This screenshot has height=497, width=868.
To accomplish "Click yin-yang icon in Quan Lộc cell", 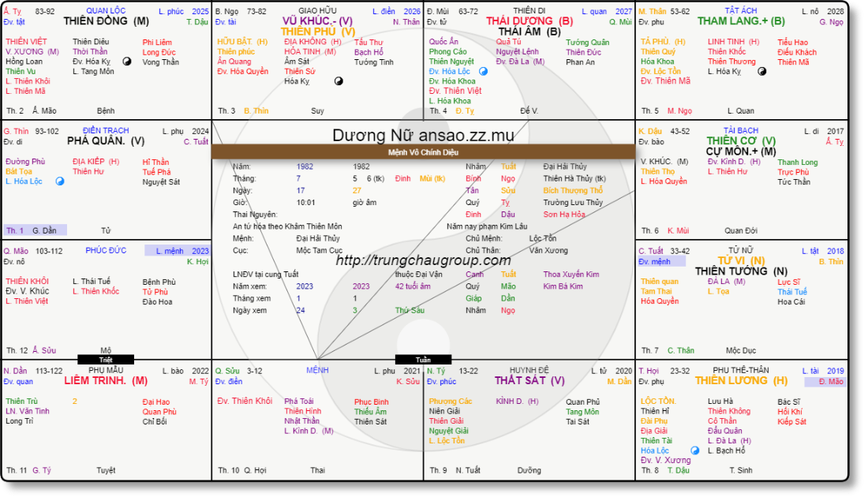I will 127,62.
